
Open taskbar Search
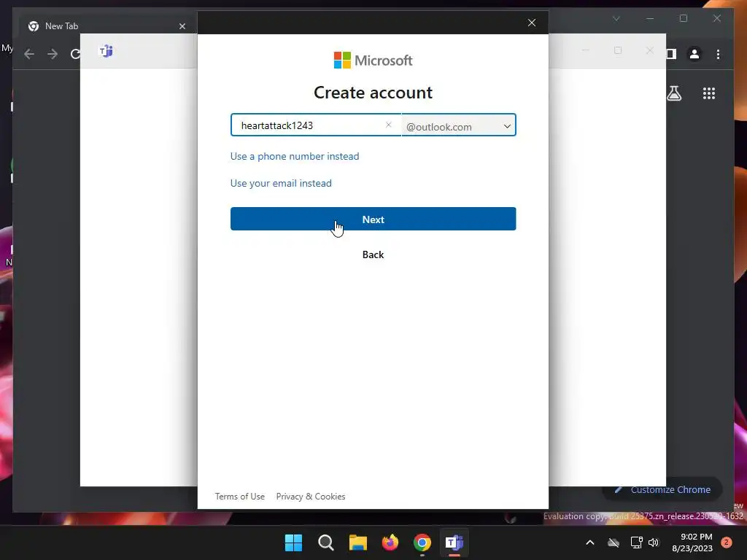point(326,542)
